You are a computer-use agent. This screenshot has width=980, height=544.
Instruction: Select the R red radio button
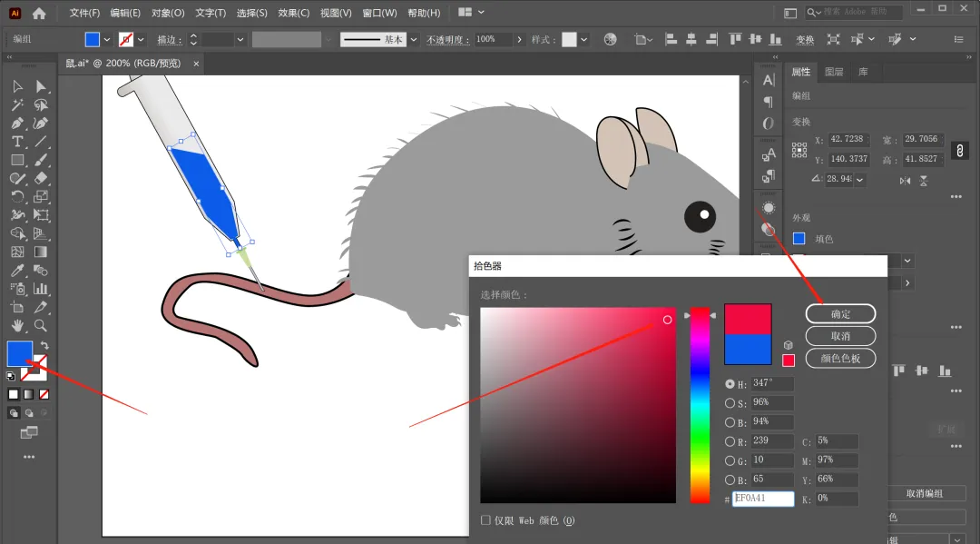[x=730, y=441]
